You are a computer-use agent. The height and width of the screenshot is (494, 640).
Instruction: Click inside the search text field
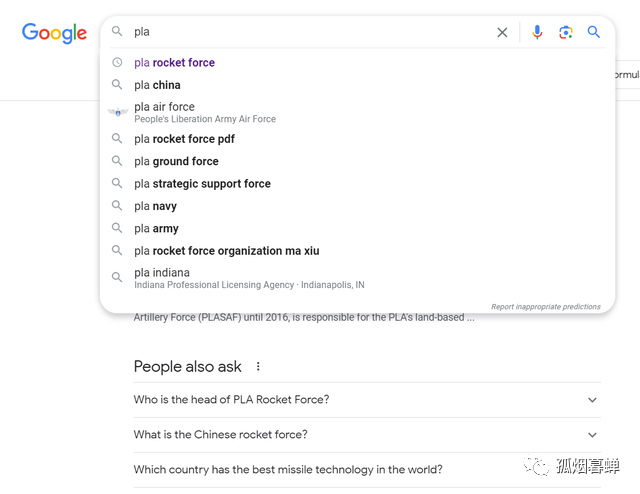coord(300,32)
